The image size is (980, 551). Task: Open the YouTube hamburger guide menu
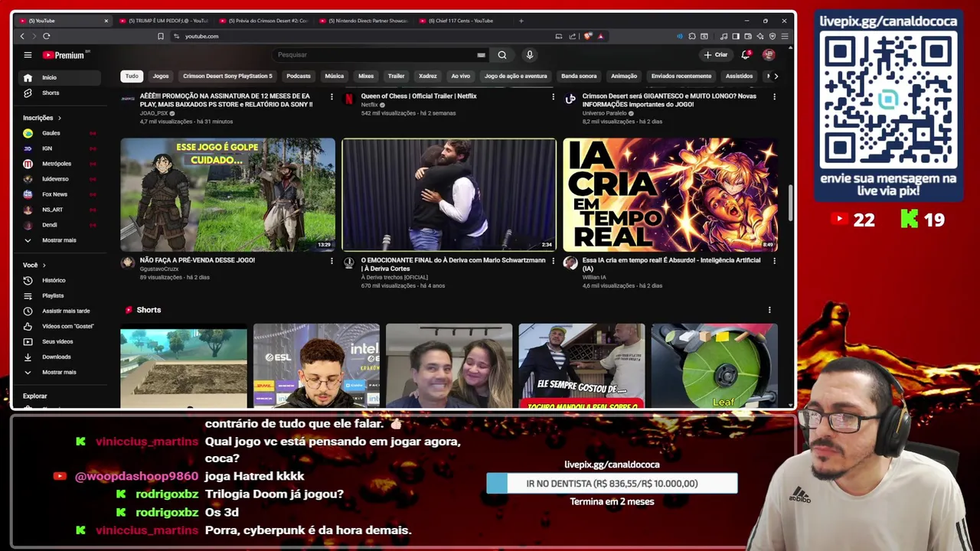tap(28, 55)
